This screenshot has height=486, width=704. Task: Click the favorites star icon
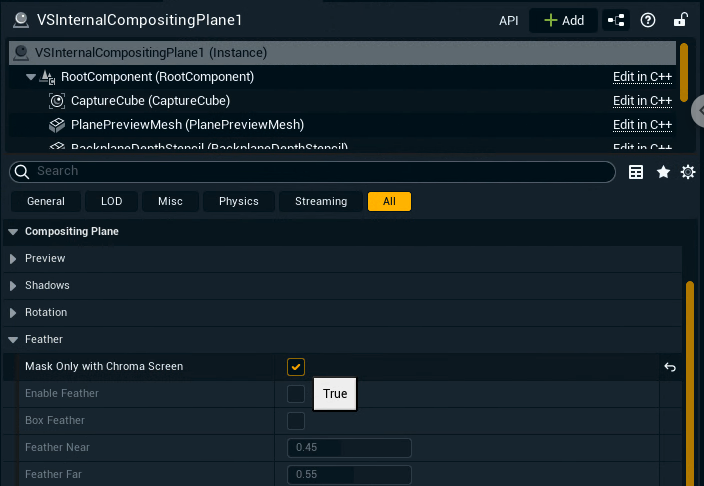pos(662,172)
